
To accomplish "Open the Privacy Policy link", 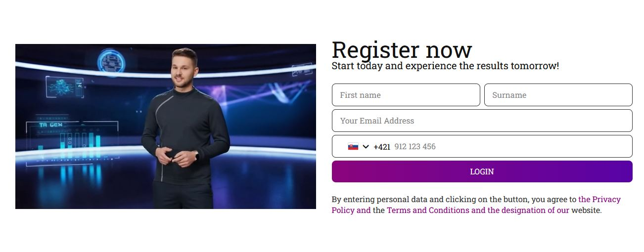I will (x=599, y=200).
